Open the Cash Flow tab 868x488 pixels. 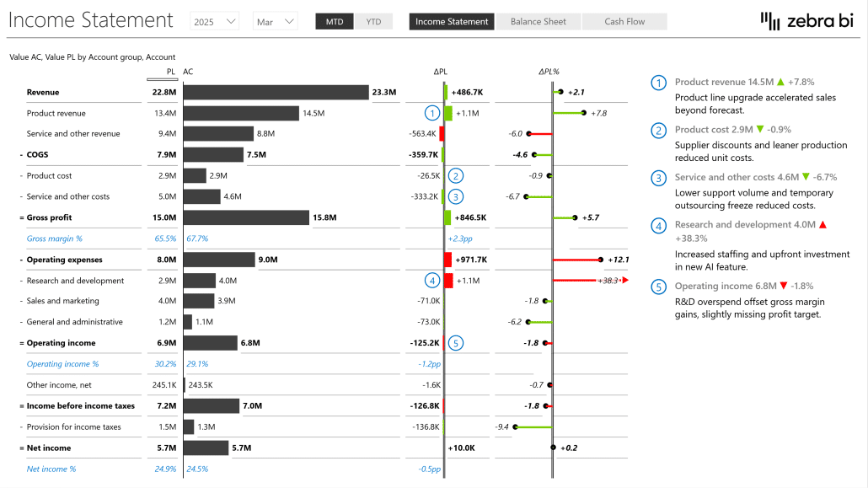(x=624, y=22)
